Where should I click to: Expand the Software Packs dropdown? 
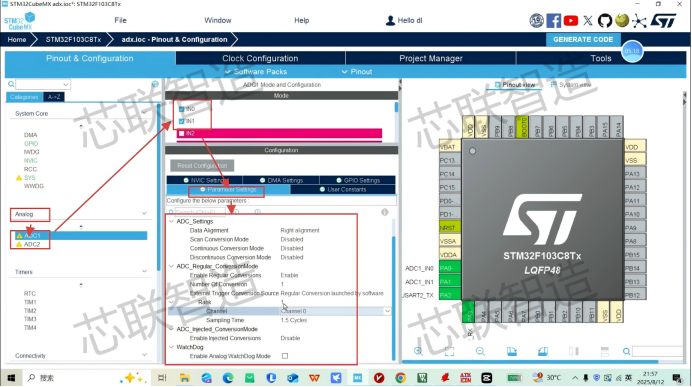[256, 71]
